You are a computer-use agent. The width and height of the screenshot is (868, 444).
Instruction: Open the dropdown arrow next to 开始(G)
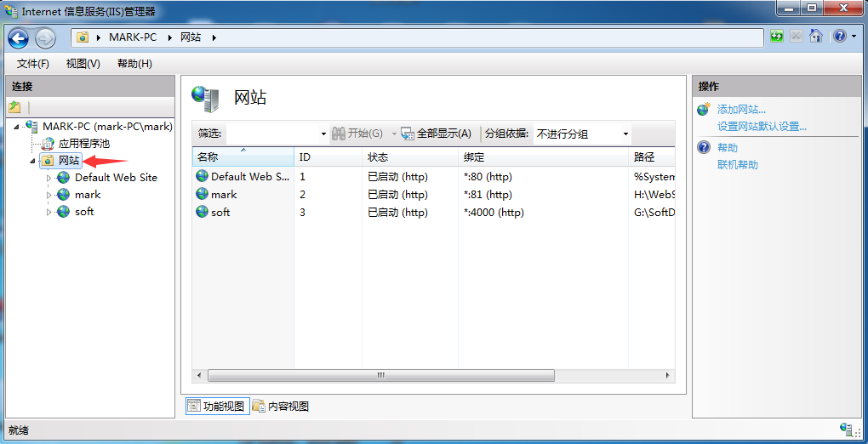point(394,134)
